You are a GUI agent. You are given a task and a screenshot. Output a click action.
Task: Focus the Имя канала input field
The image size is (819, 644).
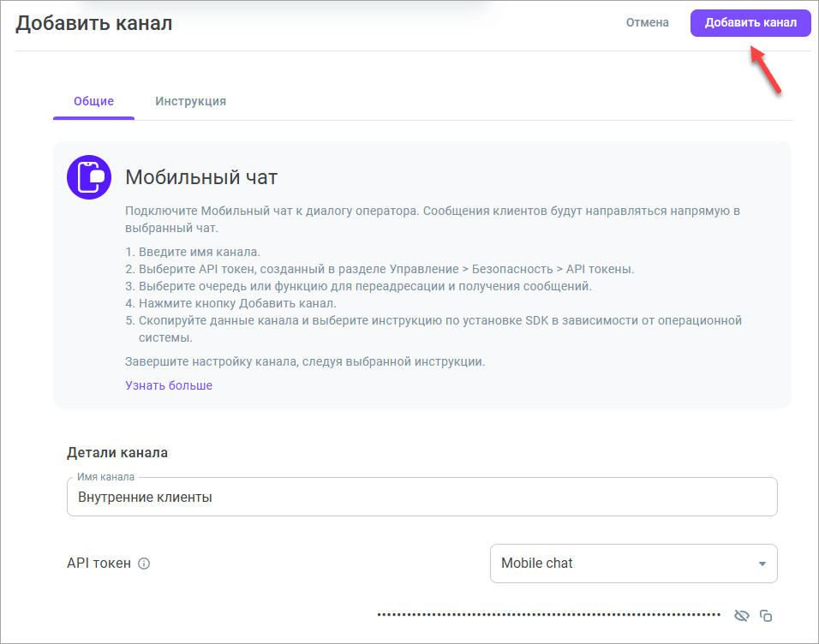(422, 497)
